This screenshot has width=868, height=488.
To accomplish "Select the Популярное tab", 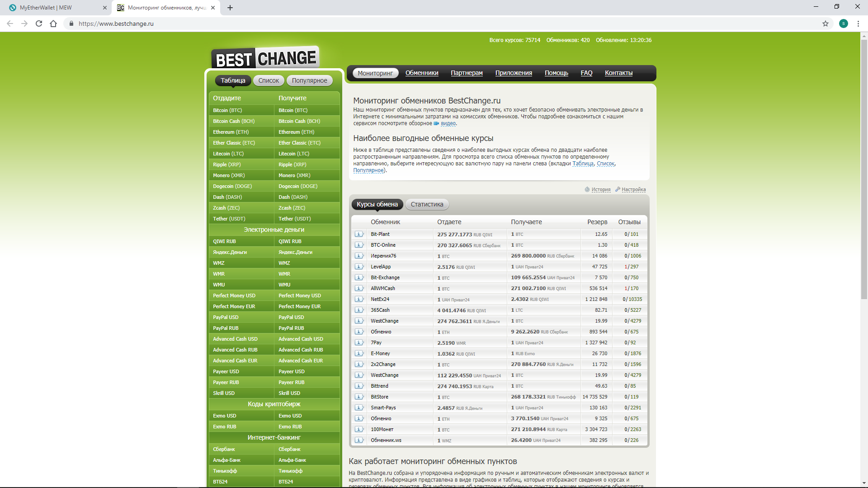I will pyautogui.click(x=310, y=80).
